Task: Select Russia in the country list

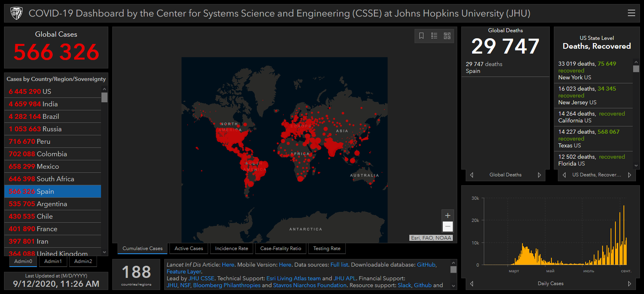Action: tap(53, 129)
